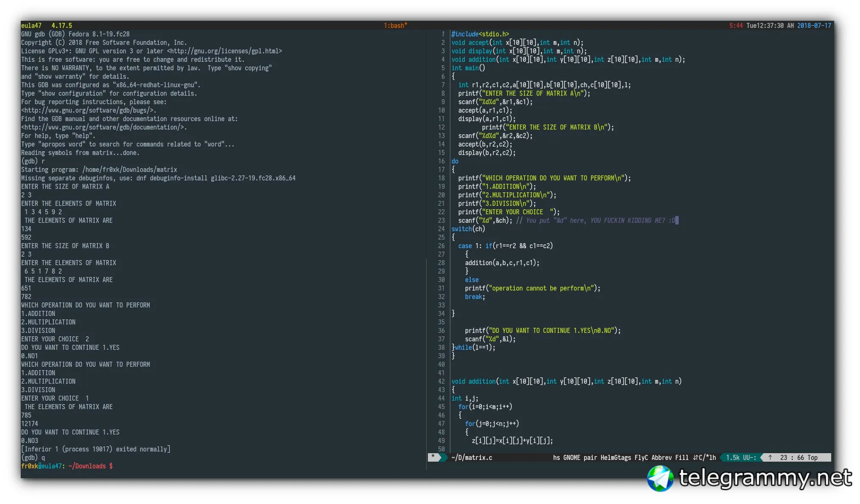Open the gdb documentation URL link
The height and width of the screenshot is (504, 860).
point(104,127)
